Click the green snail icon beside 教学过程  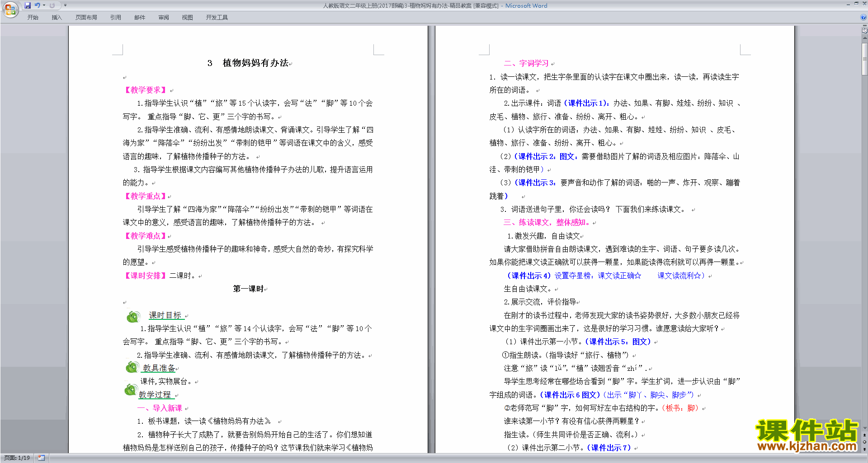point(131,389)
